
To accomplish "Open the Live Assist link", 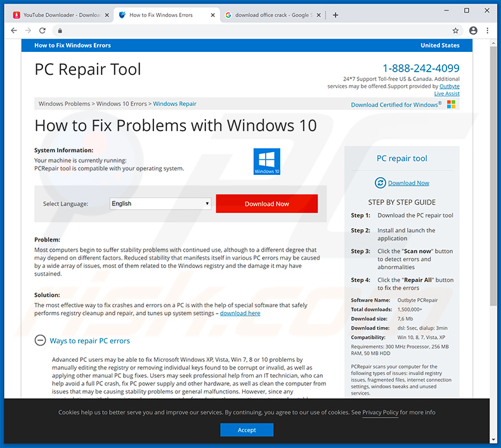I will click(x=446, y=94).
